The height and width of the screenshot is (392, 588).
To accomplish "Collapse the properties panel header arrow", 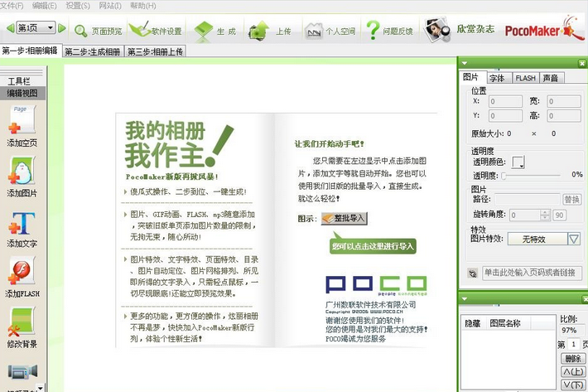I will click(x=465, y=63).
